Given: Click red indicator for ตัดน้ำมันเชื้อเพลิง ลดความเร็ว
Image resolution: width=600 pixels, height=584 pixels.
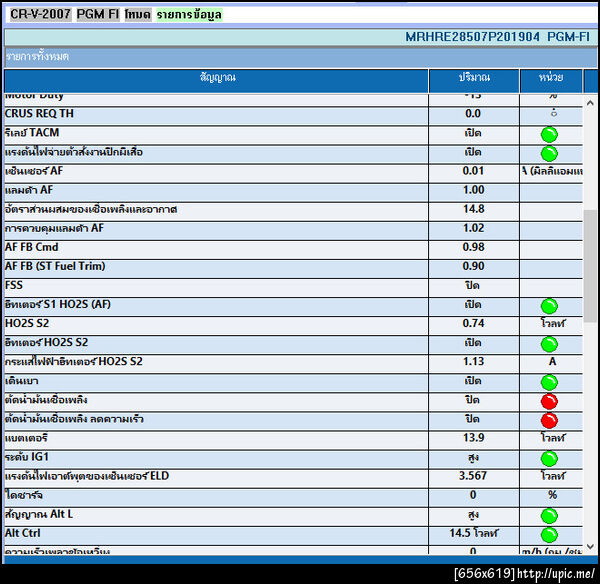Looking at the screenshot, I should [x=549, y=421].
